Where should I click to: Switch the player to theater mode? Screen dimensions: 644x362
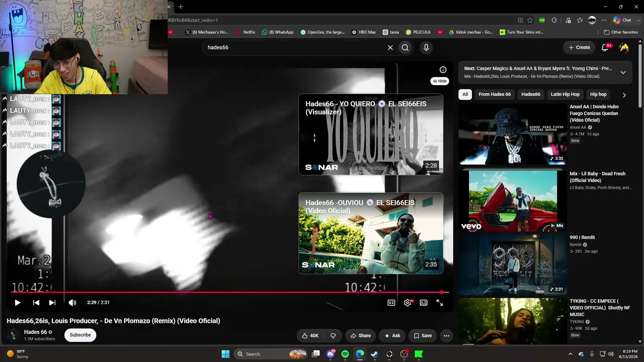(424, 303)
